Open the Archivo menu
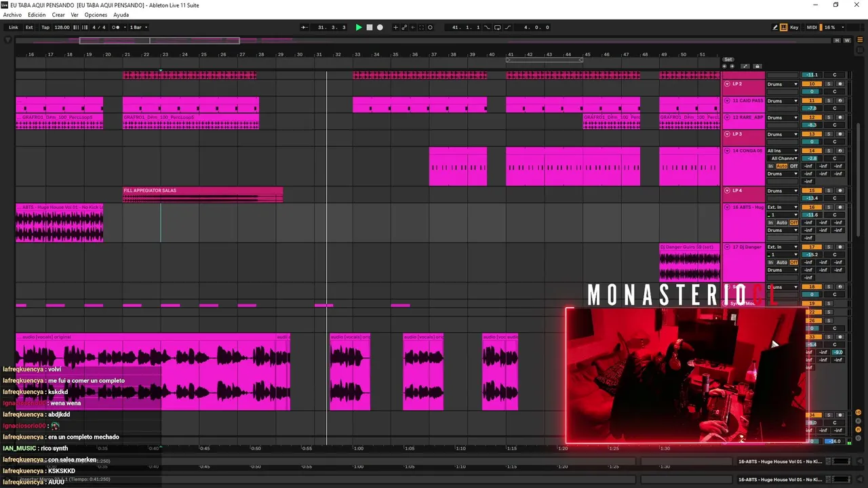 pyautogui.click(x=12, y=15)
